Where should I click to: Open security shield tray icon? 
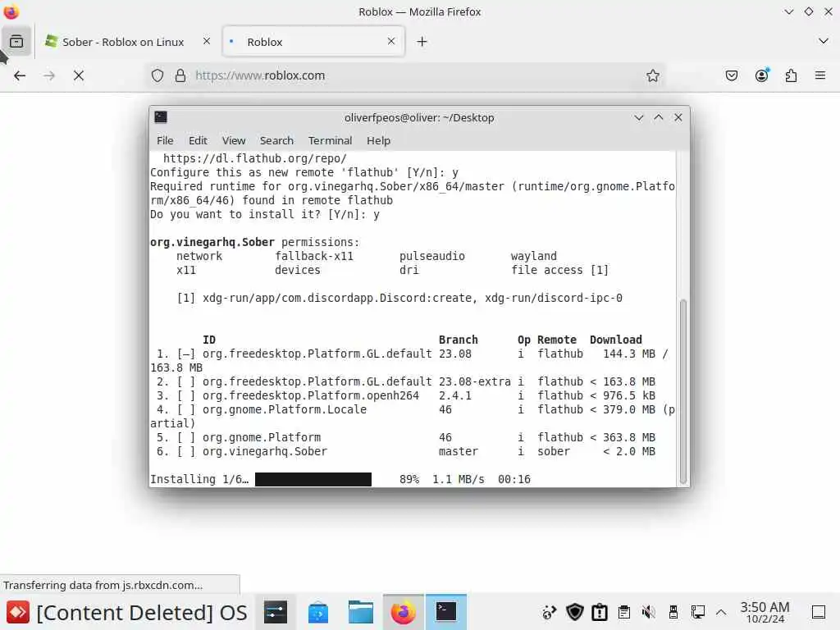(575, 612)
